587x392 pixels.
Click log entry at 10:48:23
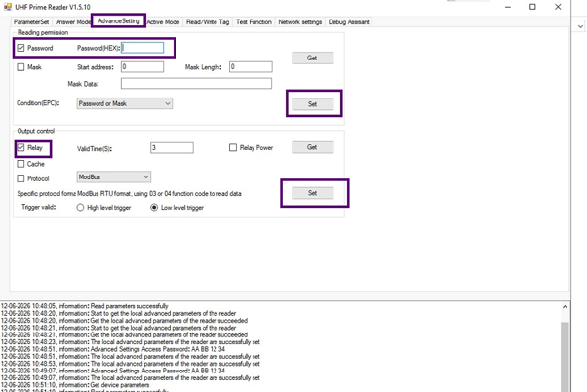(131, 342)
